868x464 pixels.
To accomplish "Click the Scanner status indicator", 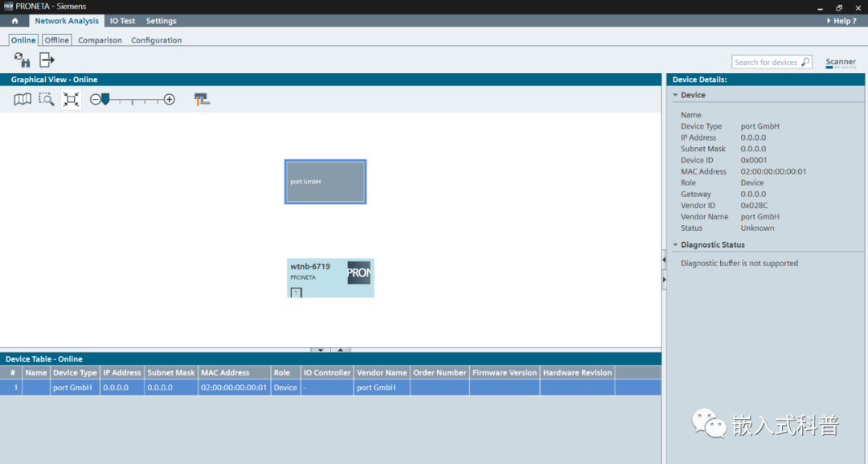I will tap(841, 63).
